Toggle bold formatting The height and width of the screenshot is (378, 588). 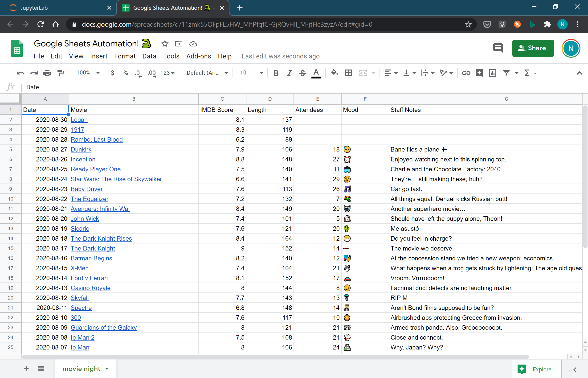pos(276,73)
